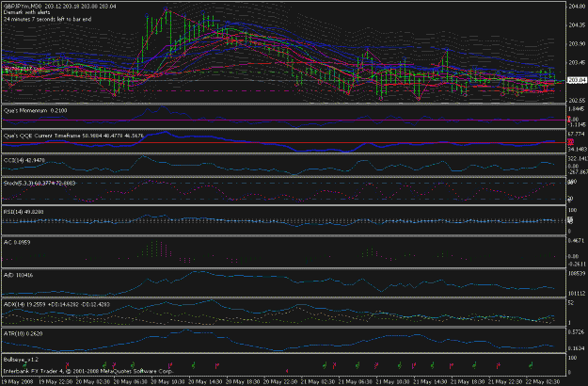Click the ATR(10) 0.2620 indicator label
Screen dimensions: 588x386
pos(23,333)
